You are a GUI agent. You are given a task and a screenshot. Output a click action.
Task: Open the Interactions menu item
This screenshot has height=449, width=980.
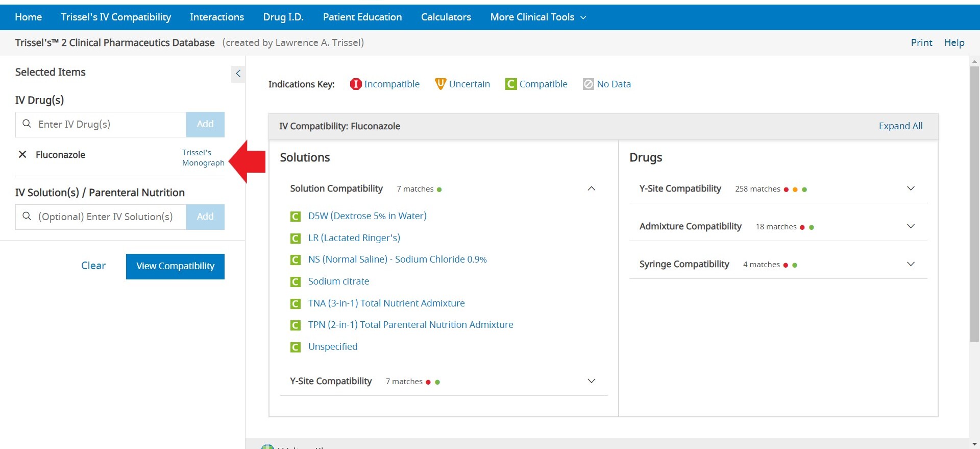click(x=217, y=17)
